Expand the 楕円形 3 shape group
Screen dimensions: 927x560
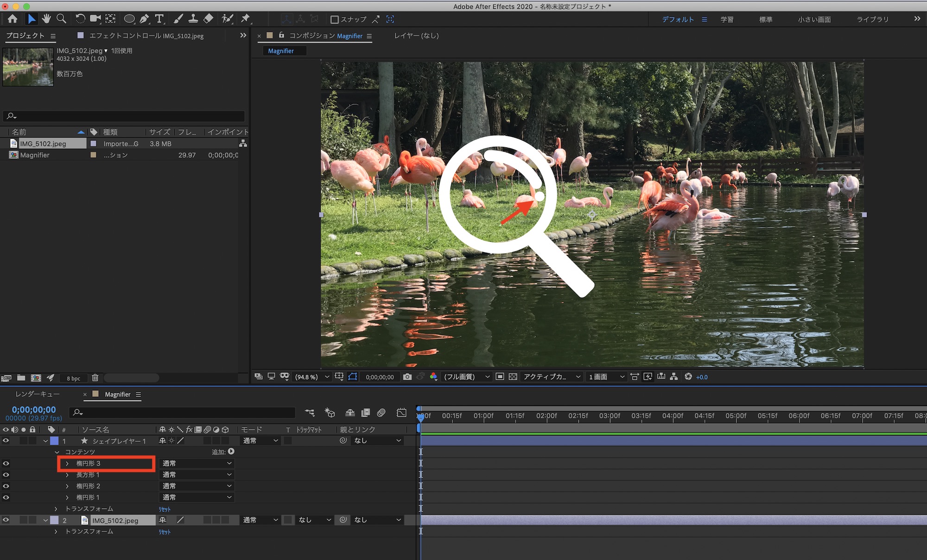(x=67, y=464)
